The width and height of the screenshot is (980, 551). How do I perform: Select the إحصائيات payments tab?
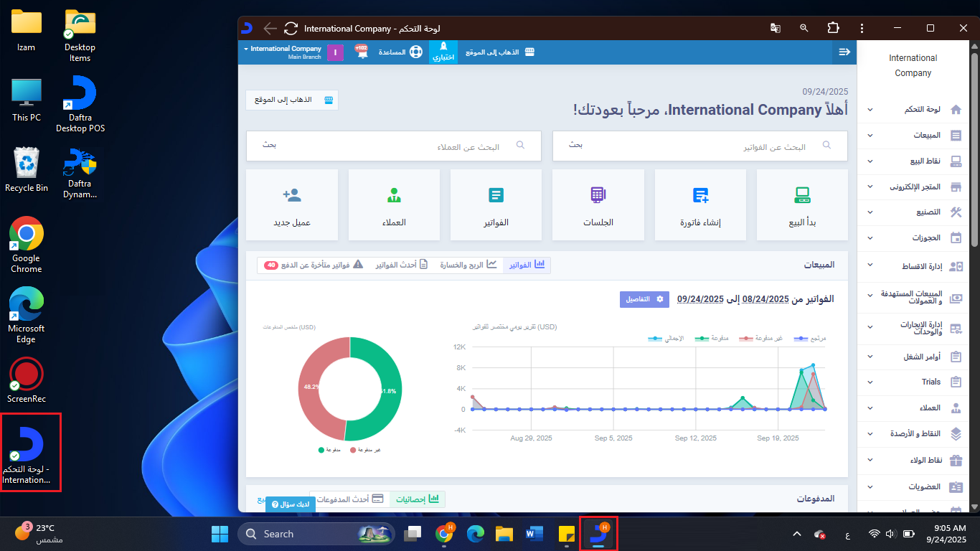pyautogui.click(x=417, y=499)
